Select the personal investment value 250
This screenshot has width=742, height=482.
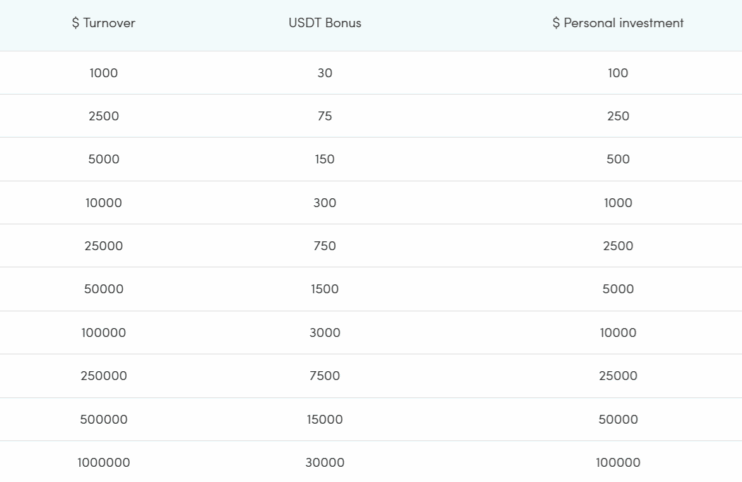618,116
